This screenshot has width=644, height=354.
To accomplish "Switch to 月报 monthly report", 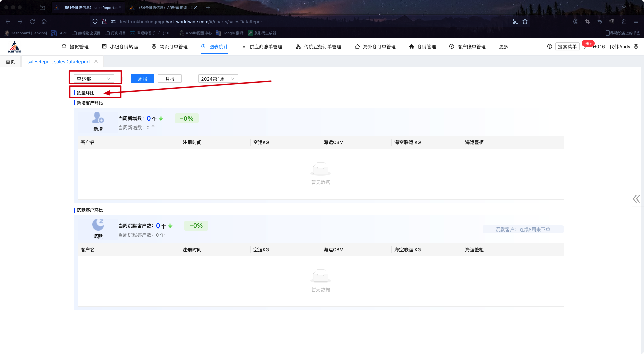I will point(170,79).
